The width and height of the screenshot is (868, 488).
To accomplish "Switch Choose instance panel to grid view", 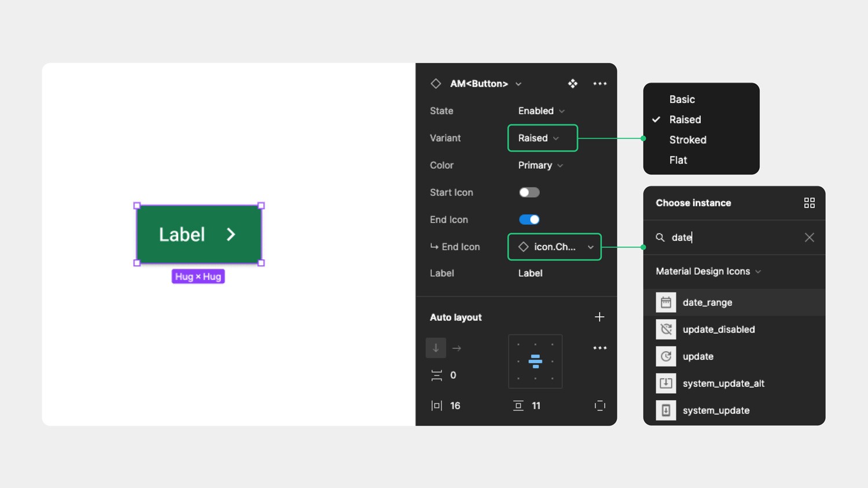I will [809, 203].
